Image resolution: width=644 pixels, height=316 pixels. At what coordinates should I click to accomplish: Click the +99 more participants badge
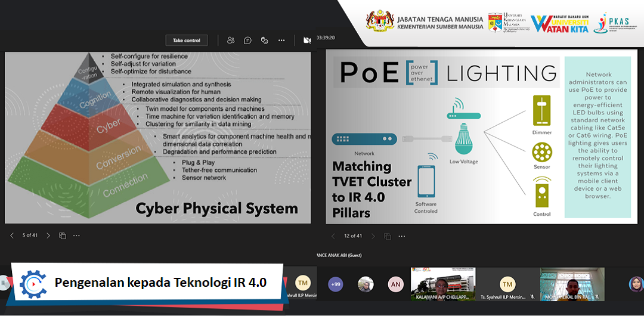[336, 284]
